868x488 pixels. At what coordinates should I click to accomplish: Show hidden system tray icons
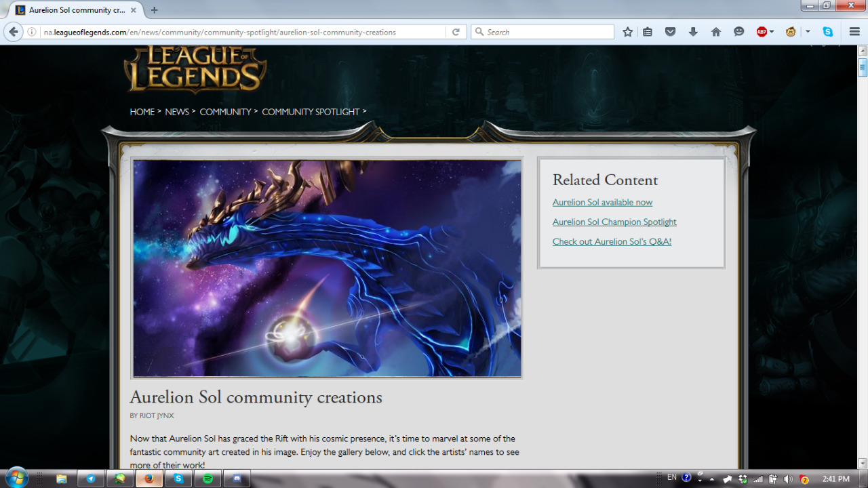[x=713, y=479]
